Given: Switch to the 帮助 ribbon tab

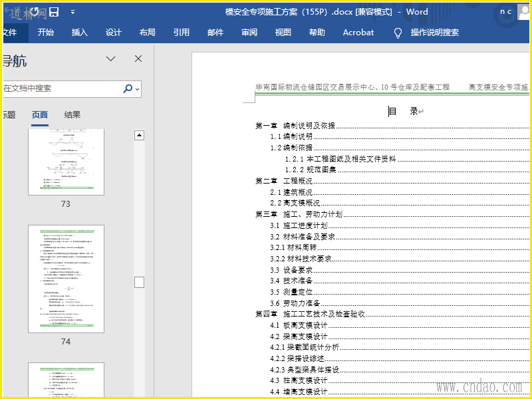Looking at the screenshot, I should (317, 33).
